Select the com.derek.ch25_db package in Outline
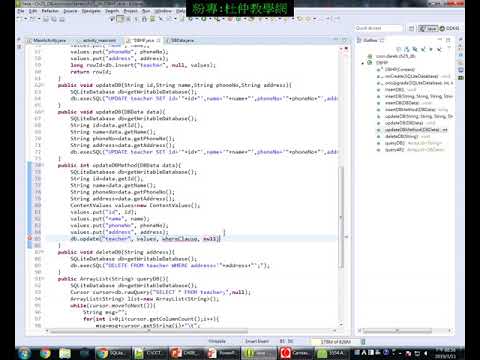This screenshot has height=360, width=480. 395,56
